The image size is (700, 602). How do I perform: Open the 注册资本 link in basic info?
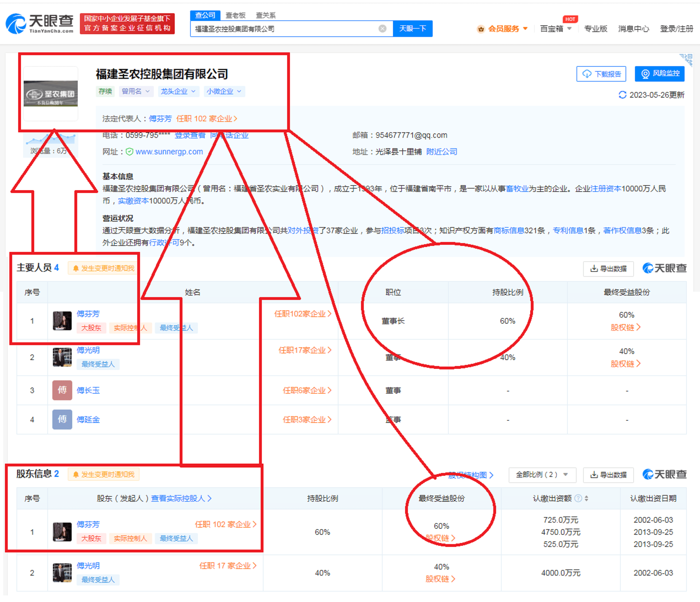[x=606, y=189]
